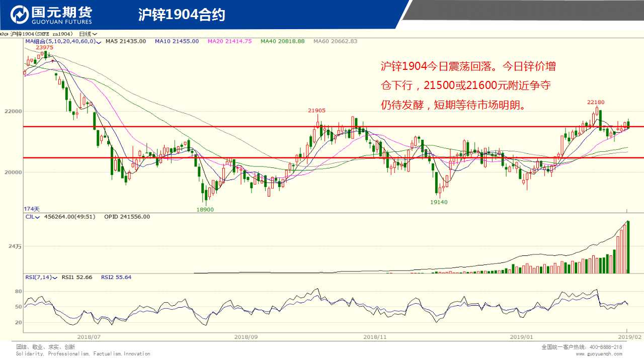Select the MA10 21455.00 legend label
The width and height of the screenshot is (644, 362).
[x=177, y=41]
